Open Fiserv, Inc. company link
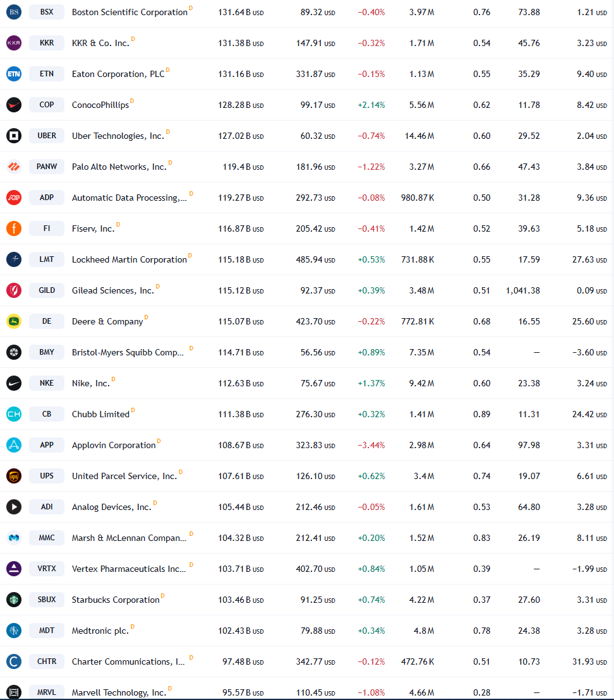Image resolution: width=614 pixels, height=700 pixels. coord(93,229)
